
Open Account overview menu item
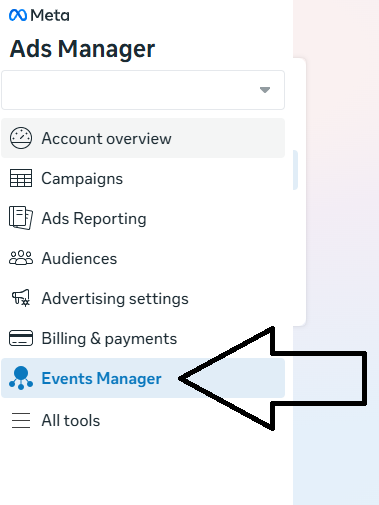(143, 138)
